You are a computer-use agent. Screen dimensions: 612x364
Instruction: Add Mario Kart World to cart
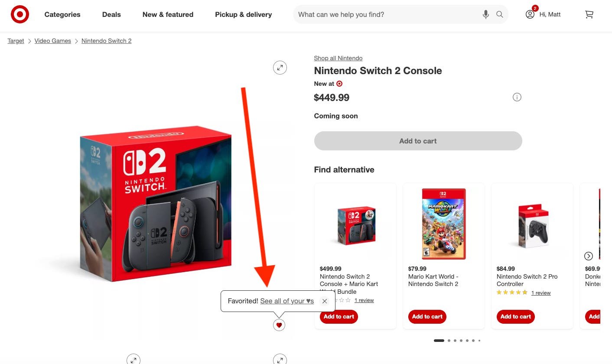coord(427,317)
